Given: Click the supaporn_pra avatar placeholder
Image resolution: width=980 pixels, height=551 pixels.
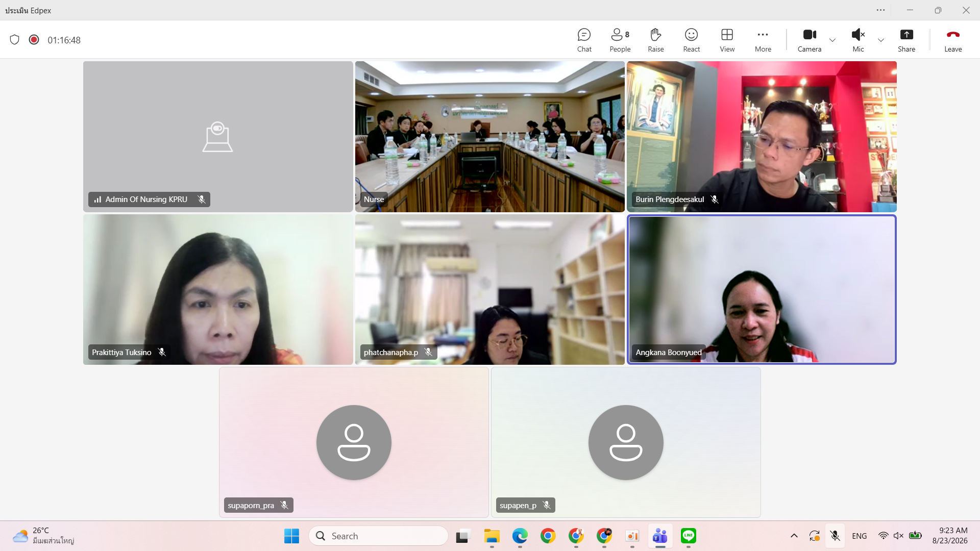Looking at the screenshot, I should 354,442.
